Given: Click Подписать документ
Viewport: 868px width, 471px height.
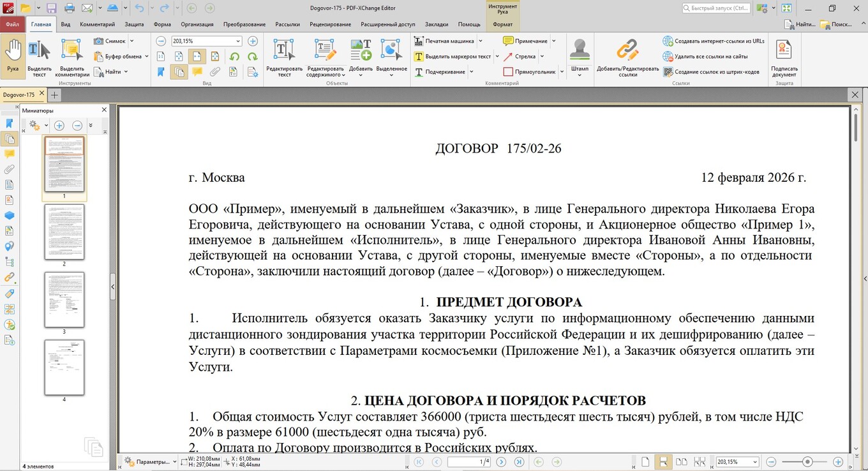Looking at the screenshot, I should (x=784, y=58).
